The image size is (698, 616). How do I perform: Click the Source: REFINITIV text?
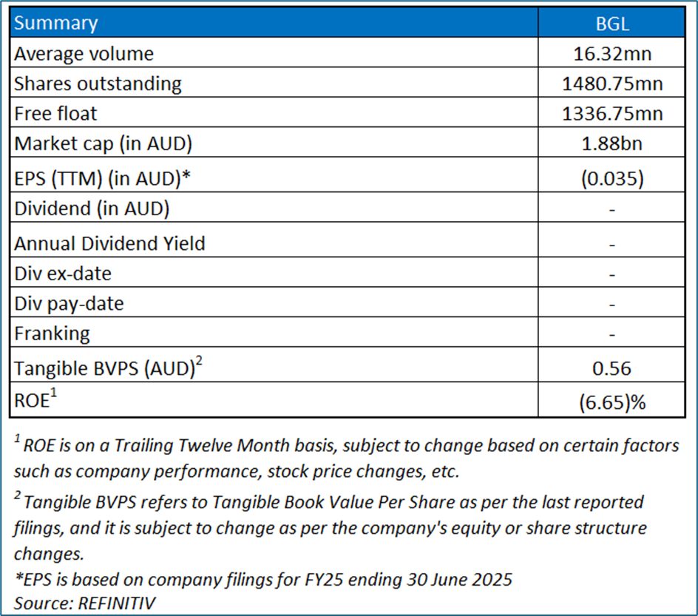click(86, 603)
